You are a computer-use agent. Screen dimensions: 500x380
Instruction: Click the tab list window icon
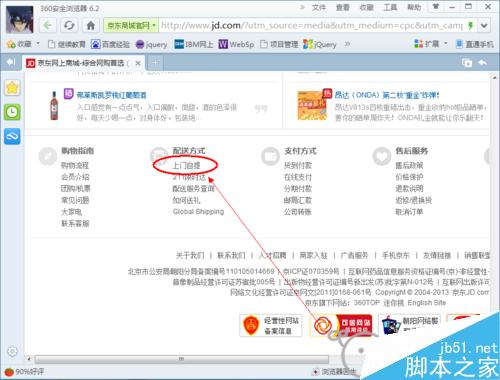(x=467, y=63)
